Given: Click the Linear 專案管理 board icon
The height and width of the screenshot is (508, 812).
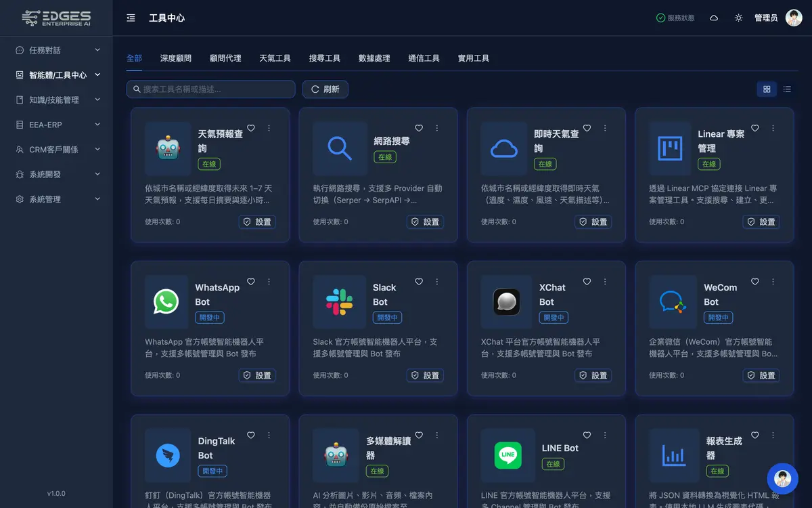Looking at the screenshot, I should [x=670, y=148].
